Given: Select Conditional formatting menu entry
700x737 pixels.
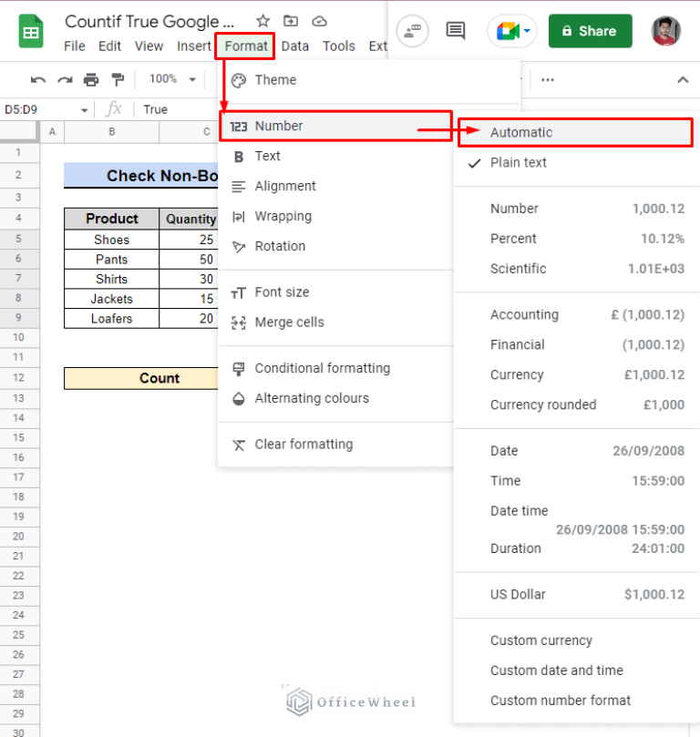Looking at the screenshot, I should [322, 368].
